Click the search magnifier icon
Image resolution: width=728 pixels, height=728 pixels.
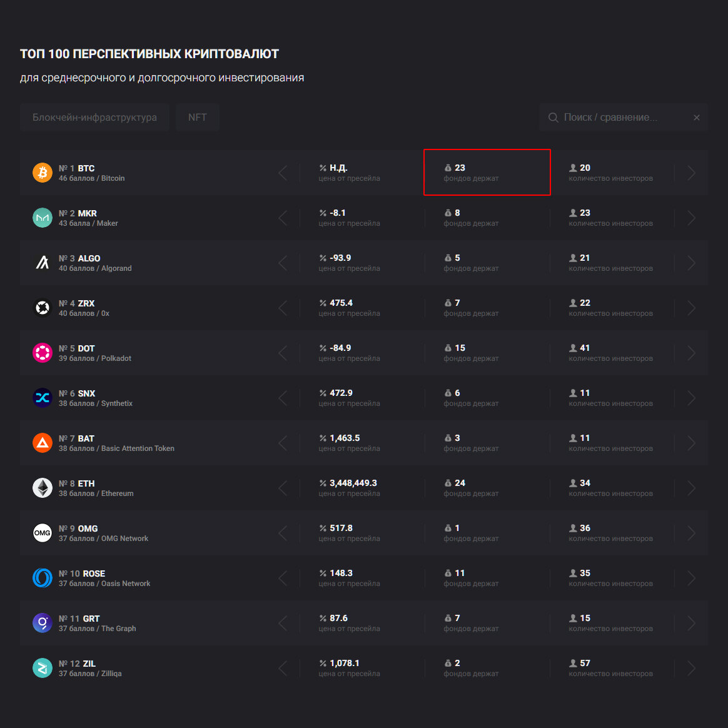click(x=553, y=118)
